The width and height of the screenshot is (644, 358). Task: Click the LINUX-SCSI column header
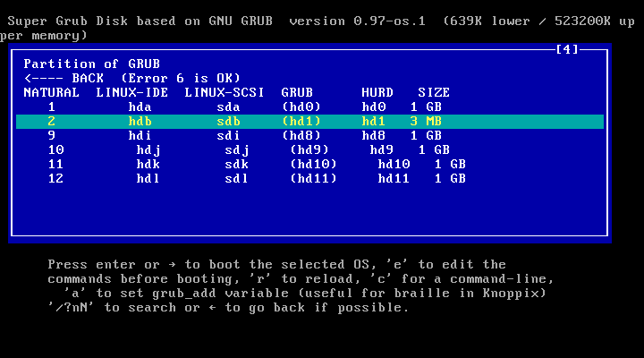225,92
